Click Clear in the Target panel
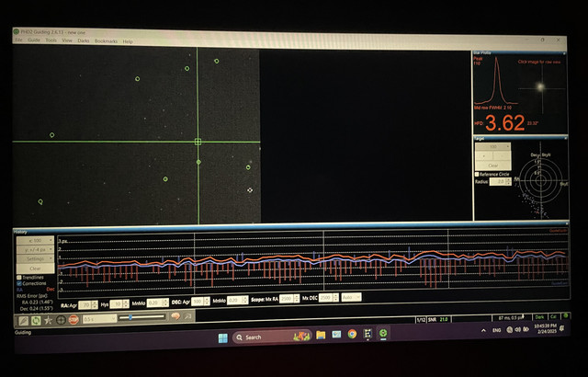The height and width of the screenshot is (377, 588). coord(492,166)
